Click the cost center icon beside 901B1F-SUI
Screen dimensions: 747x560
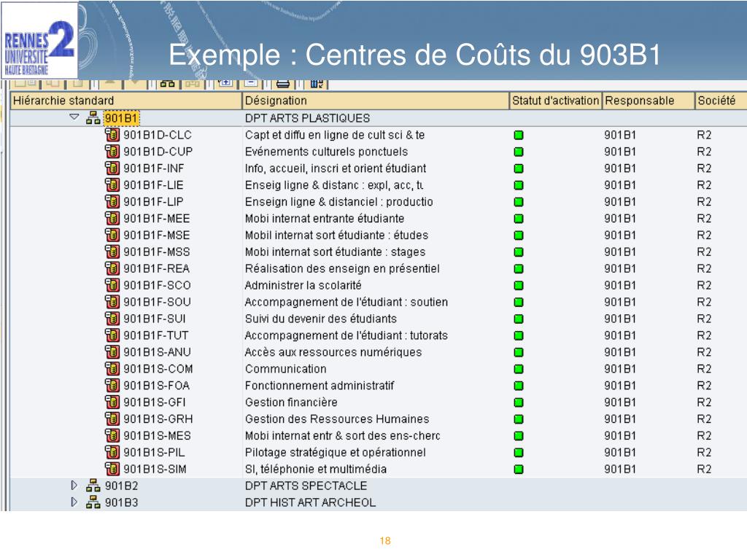(112, 319)
